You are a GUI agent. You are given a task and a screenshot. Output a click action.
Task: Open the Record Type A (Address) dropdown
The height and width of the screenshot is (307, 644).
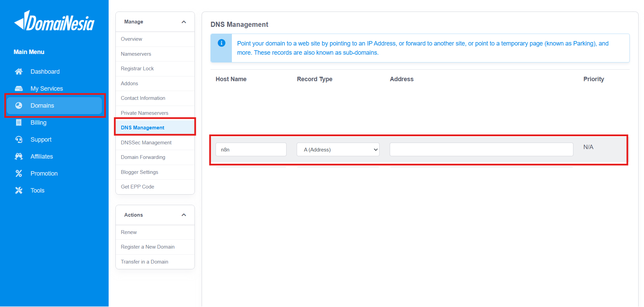point(338,150)
